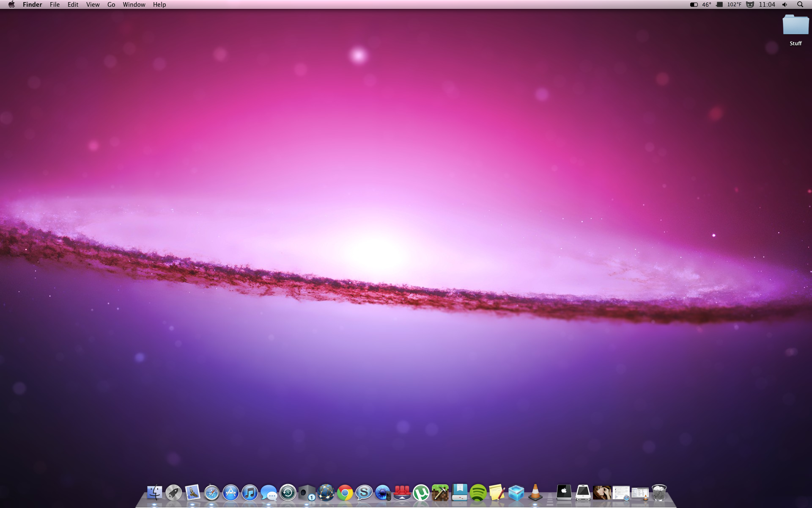812x508 pixels.
Task: Open the Trash in the dock
Action: (x=659, y=493)
